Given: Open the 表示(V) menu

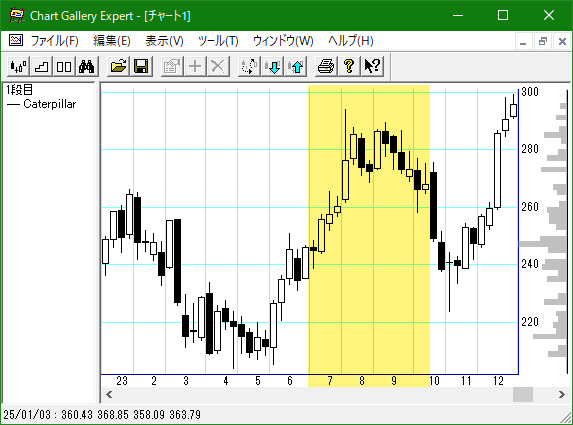Looking at the screenshot, I should point(164,41).
